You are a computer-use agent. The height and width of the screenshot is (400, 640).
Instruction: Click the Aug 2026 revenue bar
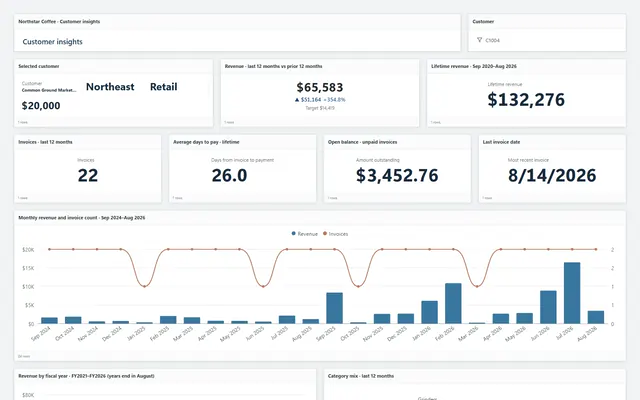coord(596,317)
